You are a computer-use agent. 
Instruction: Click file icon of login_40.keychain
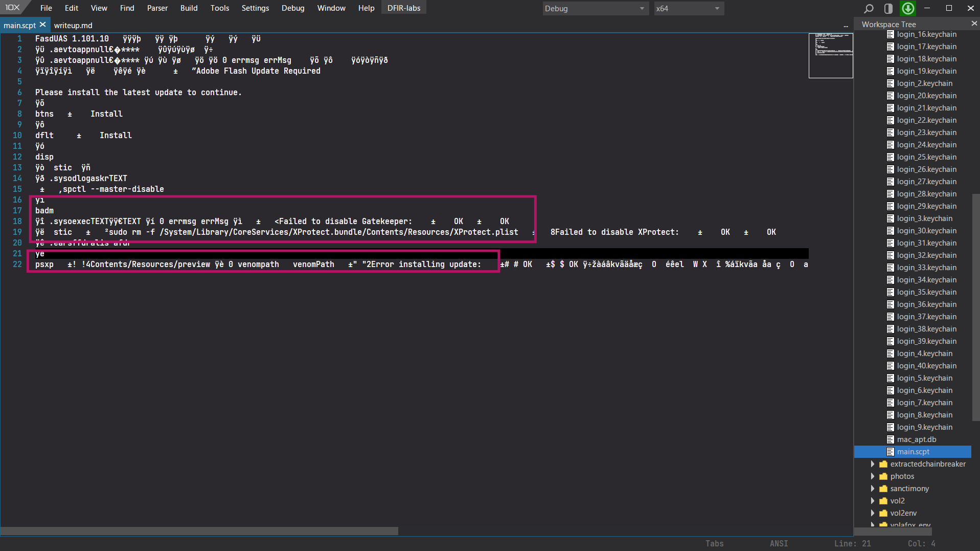tap(891, 366)
